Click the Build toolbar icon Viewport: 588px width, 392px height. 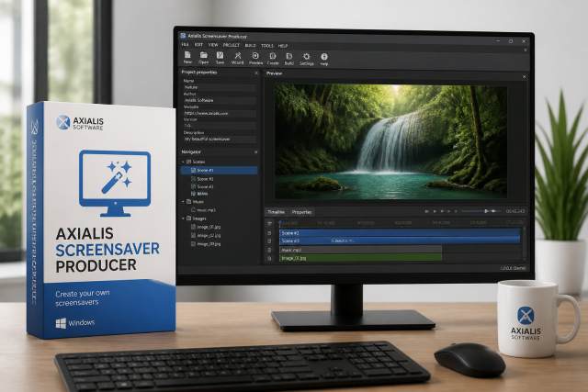click(x=289, y=58)
